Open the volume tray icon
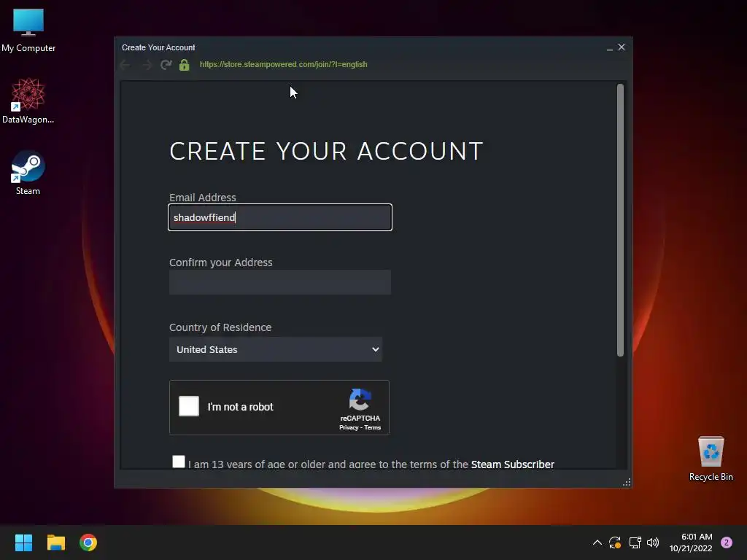 click(653, 542)
